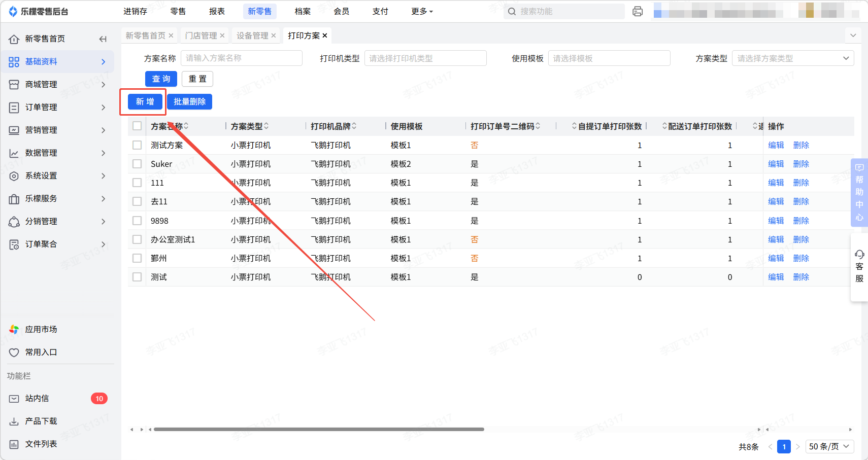Expand the tab list chevron
This screenshot has height=460, width=868.
point(853,36)
